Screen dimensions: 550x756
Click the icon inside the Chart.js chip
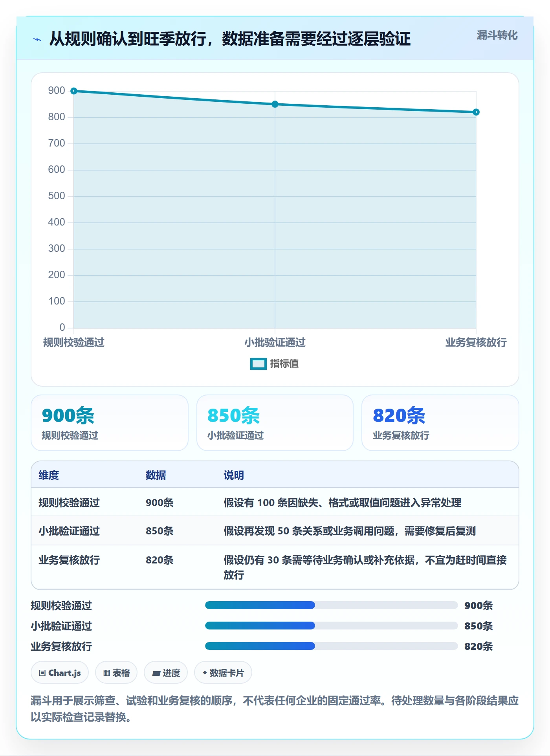(42, 673)
